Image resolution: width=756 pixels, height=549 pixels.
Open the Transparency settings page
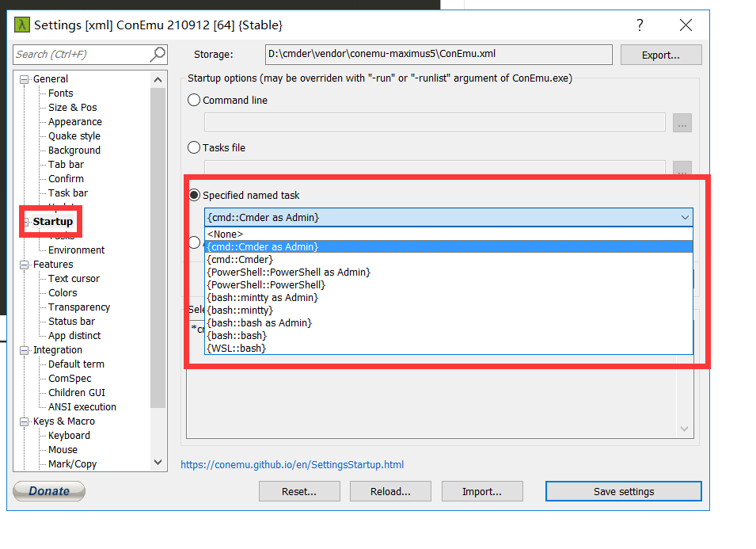tap(79, 307)
